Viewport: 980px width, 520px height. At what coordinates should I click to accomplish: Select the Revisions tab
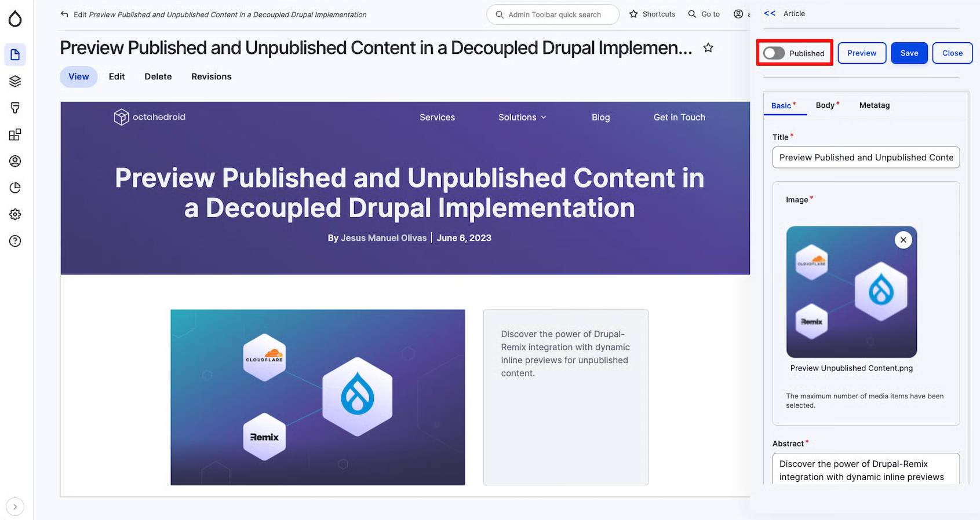pos(212,76)
